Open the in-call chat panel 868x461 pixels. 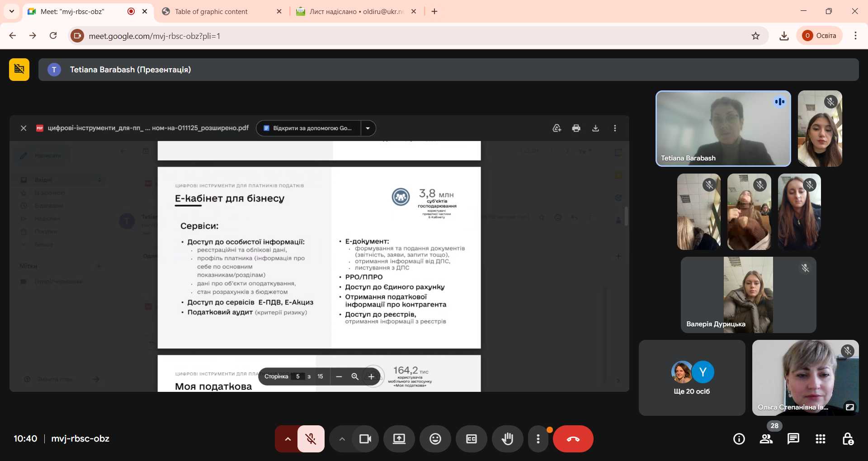pyautogui.click(x=793, y=439)
